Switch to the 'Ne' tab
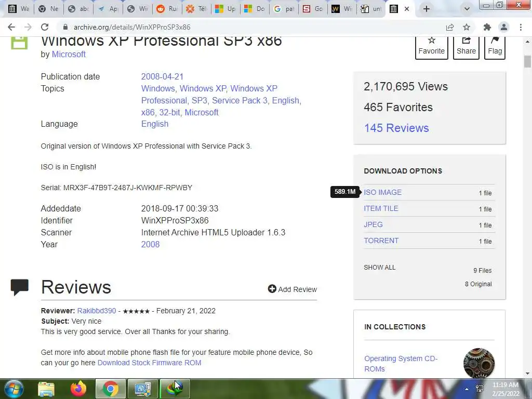The height and width of the screenshot is (399, 532). [48, 9]
